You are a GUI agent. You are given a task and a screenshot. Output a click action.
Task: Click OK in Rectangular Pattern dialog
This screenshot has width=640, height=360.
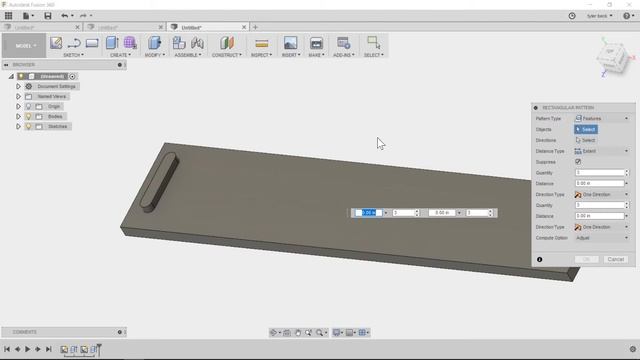pos(587,259)
